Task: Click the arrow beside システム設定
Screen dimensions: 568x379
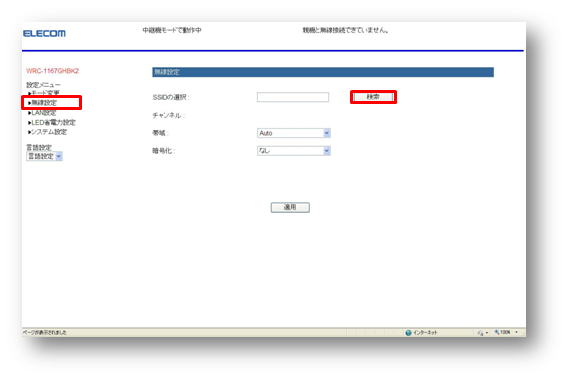Action: pos(29,132)
